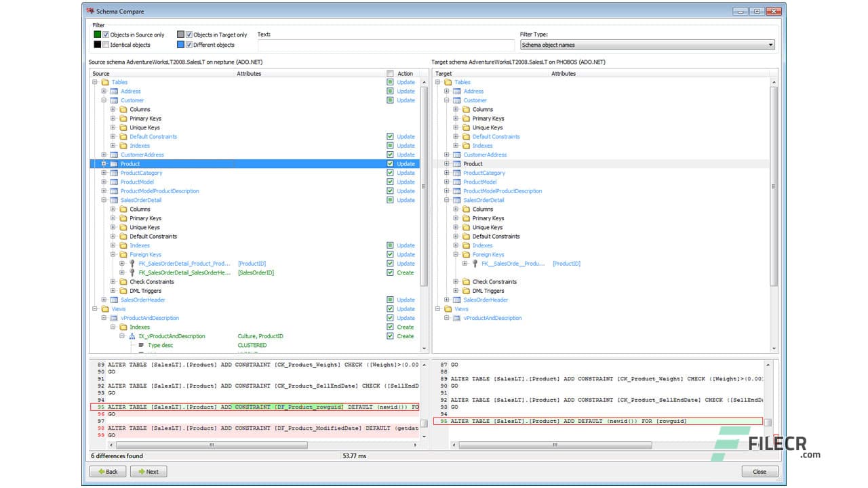Image resolution: width=868 pixels, height=488 pixels.
Task: Click the Schema Compare icon in title bar
Action: click(89, 11)
